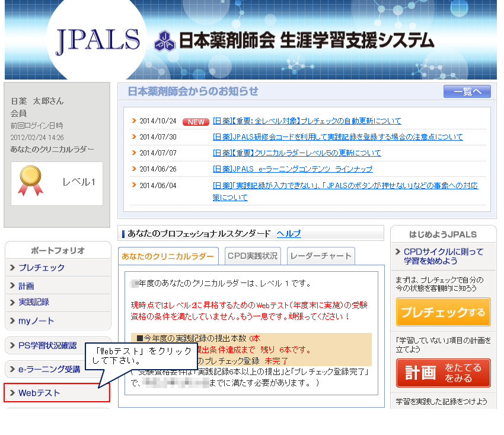The width and height of the screenshot is (504, 435).
Task: Open notice about JPALS研修会コード注意点
Action: 338,137
